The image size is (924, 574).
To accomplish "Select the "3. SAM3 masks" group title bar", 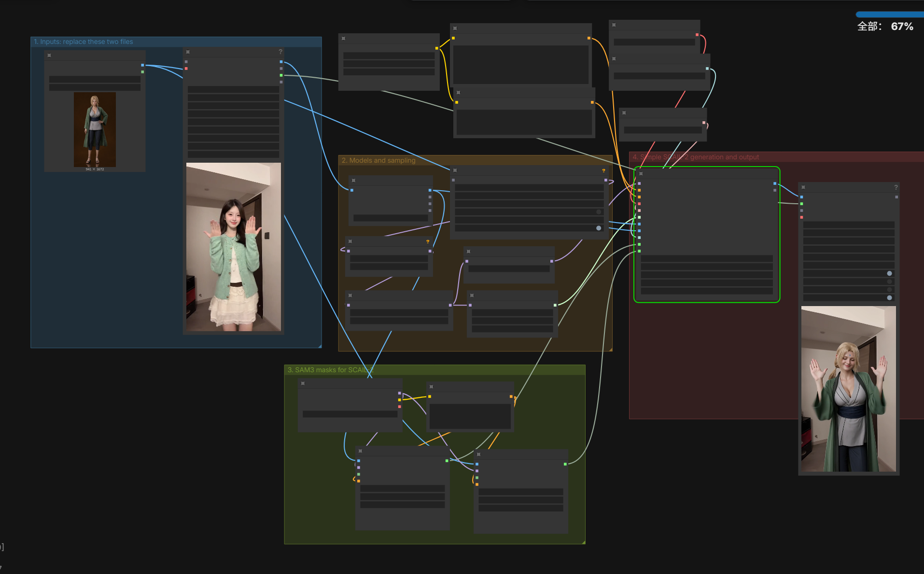I will 434,370.
